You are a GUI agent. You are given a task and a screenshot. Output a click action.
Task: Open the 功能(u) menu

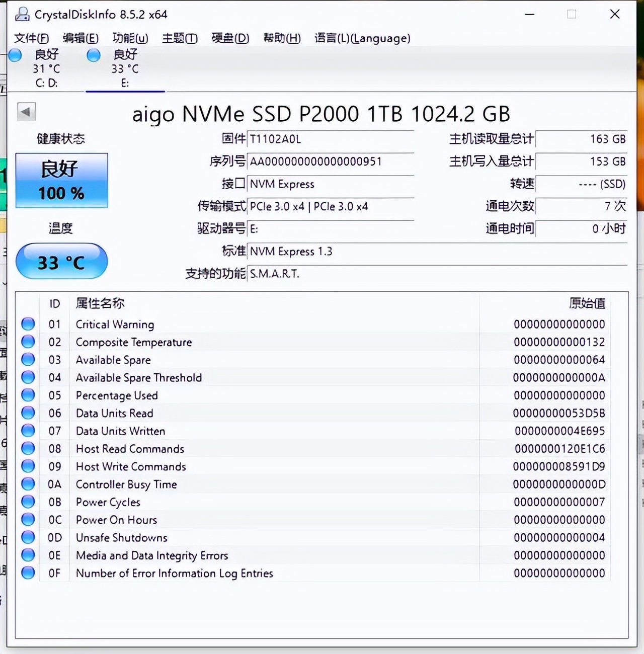(130, 38)
